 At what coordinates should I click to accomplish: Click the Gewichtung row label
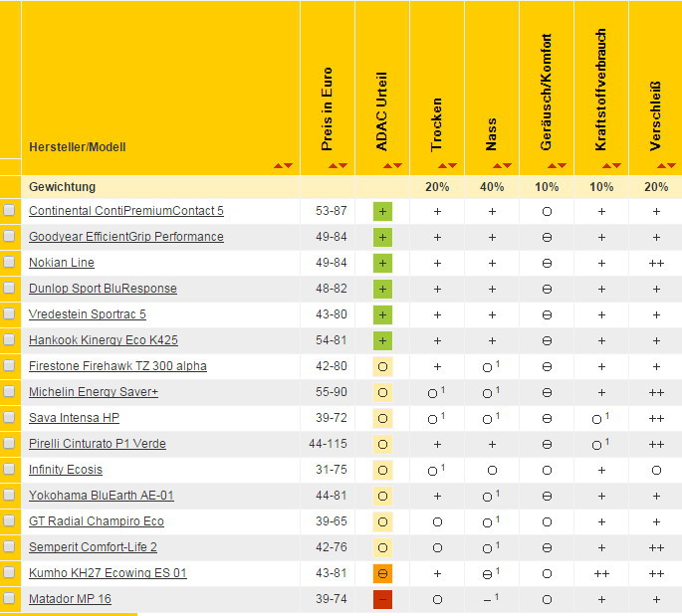(x=62, y=186)
